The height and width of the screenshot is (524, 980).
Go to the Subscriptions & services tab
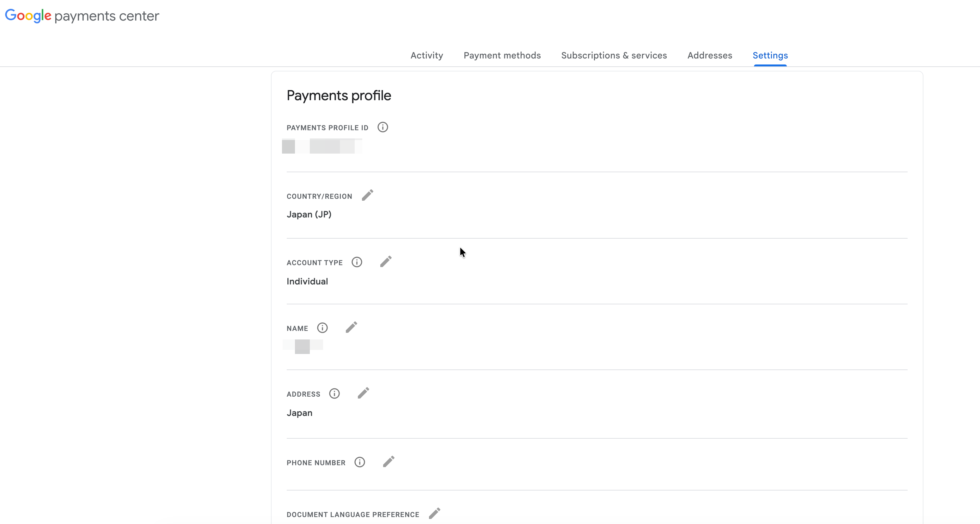(614, 56)
